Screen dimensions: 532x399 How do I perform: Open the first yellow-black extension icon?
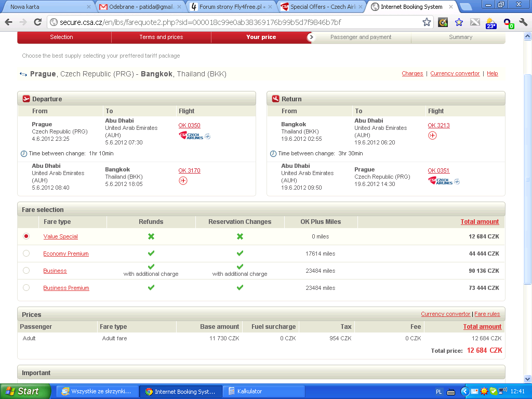pyautogui.click(x=443, y=22)
